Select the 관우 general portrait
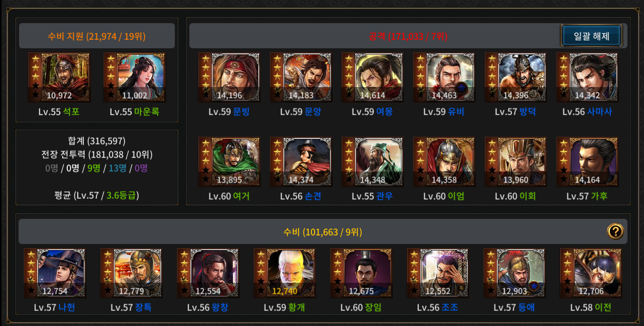 click(x=372, y=162)
